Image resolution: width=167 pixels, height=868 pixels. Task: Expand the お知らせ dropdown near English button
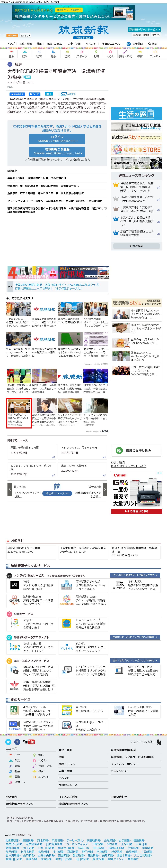pos(25,35)
